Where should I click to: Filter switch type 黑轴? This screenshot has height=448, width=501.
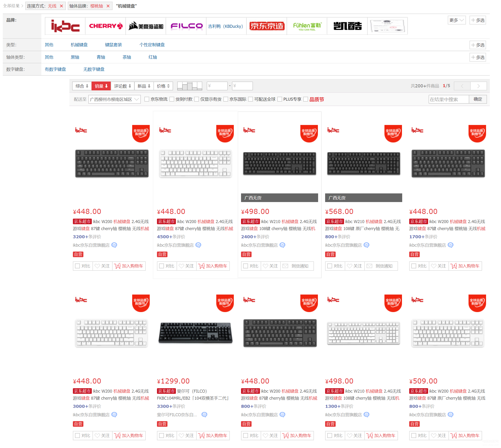(x=75, y=57)
